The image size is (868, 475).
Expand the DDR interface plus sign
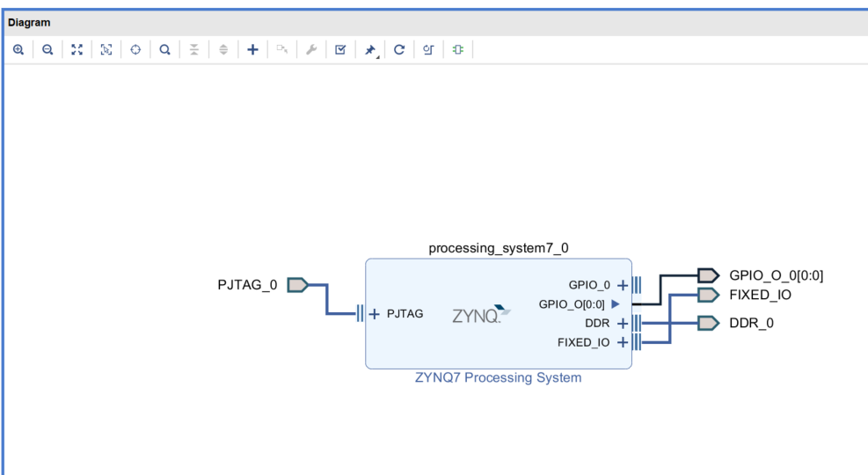click(x=623, y=323)
